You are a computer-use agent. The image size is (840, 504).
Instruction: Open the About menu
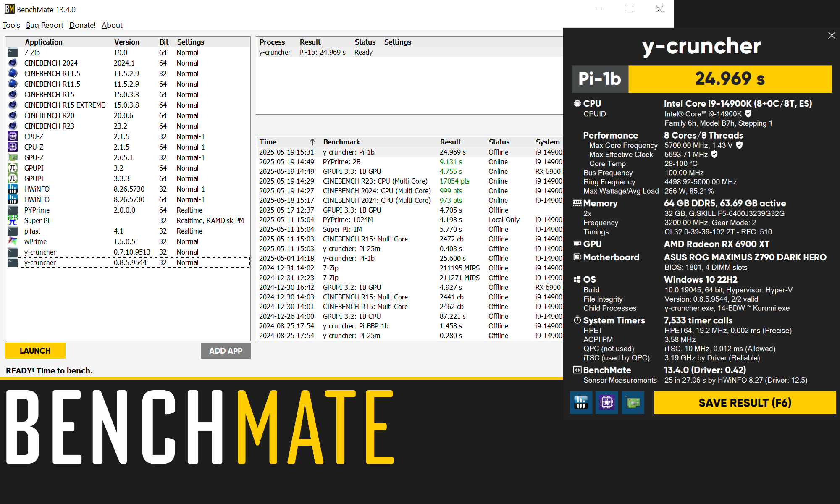click(x=112, y=25)
